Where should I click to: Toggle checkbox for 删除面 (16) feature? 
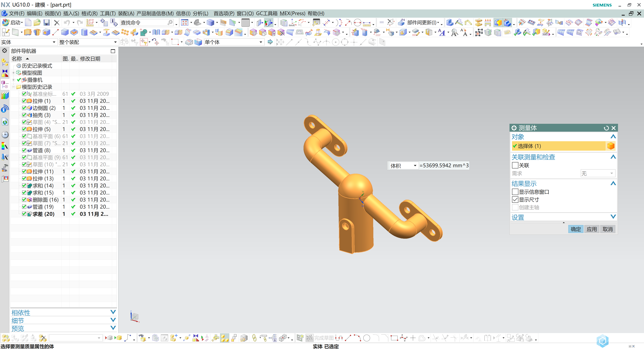(24, 200)
